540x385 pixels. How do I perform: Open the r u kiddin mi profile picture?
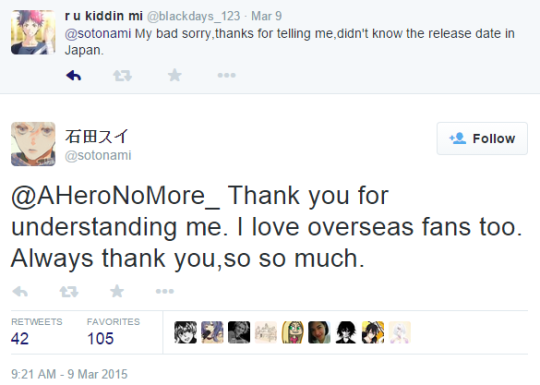click(33, 32)
